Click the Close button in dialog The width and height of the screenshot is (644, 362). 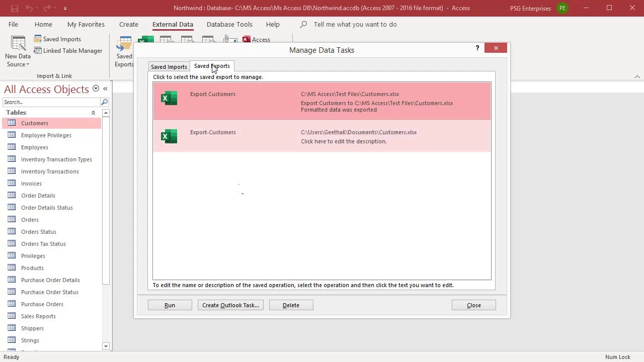tap(473, 305)
